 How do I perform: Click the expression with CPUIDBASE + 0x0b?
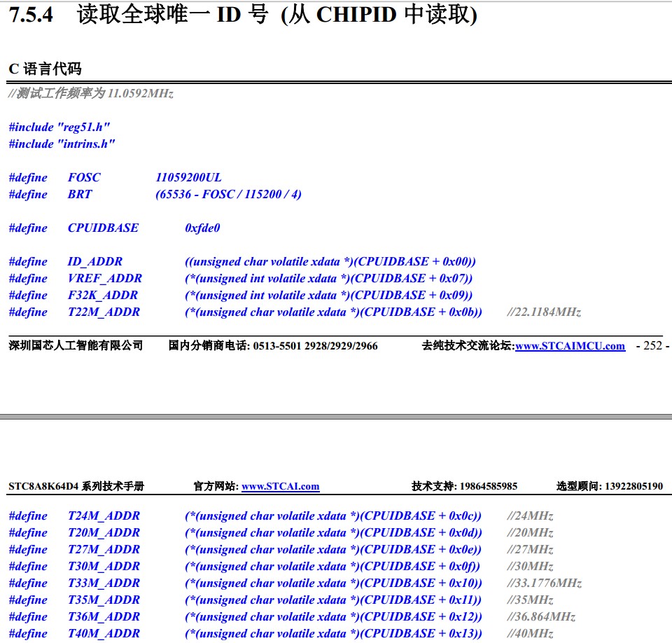[333, 312]
